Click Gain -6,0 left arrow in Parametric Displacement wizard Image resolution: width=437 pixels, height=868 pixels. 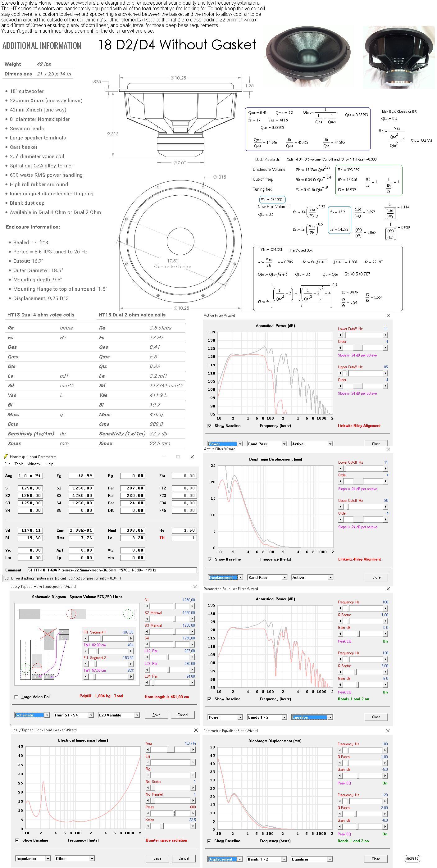(x=340, y=827)
